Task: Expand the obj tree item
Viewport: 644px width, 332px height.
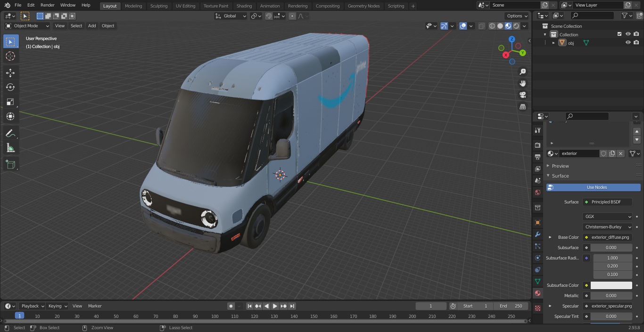Action: [x=553, y=43]
